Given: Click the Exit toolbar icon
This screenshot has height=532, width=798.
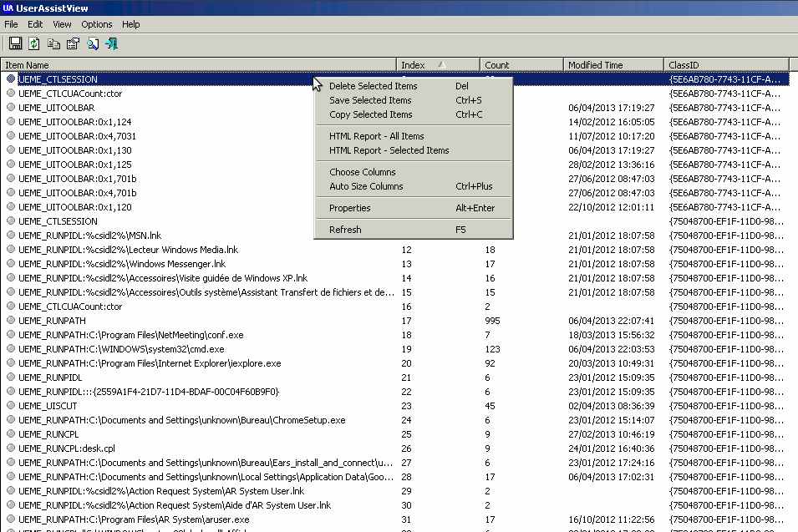Looking at the screenshot, I should [111, 43].
